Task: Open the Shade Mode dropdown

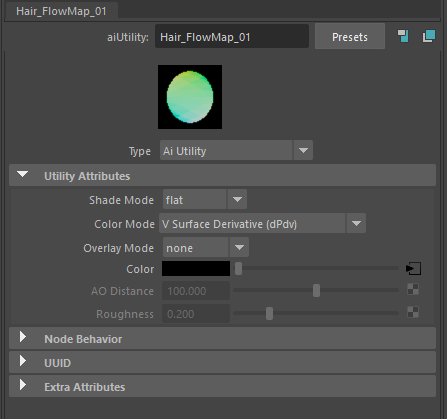Action: point(205,200)
